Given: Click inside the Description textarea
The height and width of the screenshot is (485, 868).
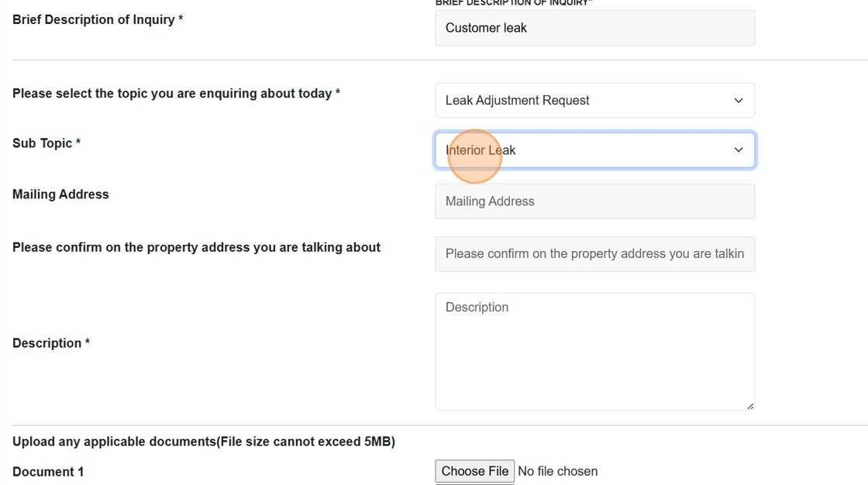Looking at the screenshot, I should point(594,350).
